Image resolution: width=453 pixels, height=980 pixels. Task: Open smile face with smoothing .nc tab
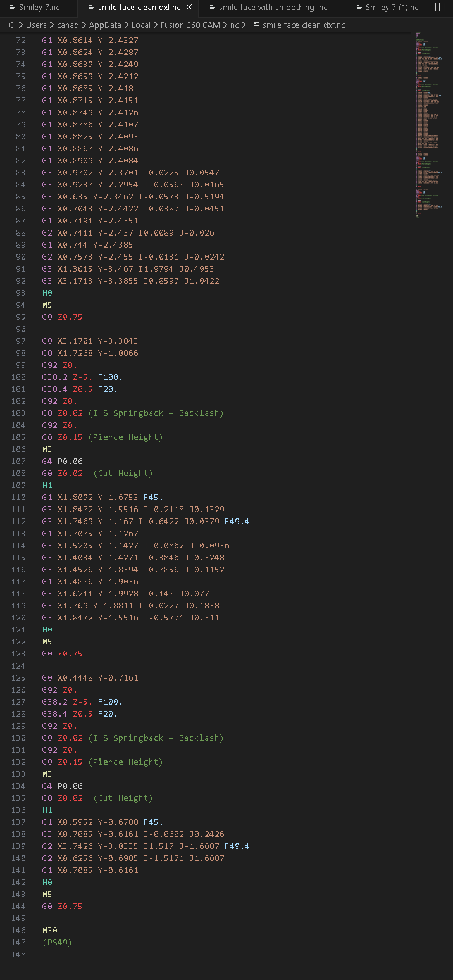(x=273, y=8)
